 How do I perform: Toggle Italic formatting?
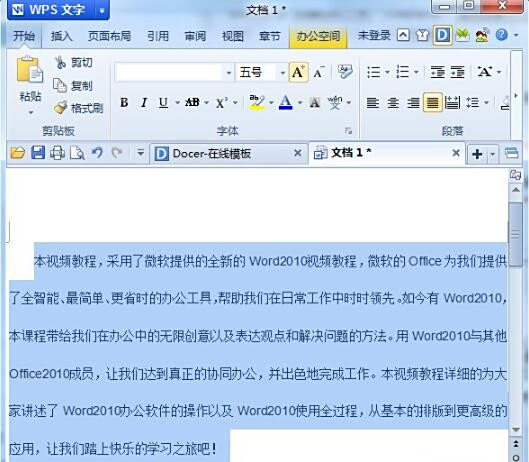click(144, 103)
